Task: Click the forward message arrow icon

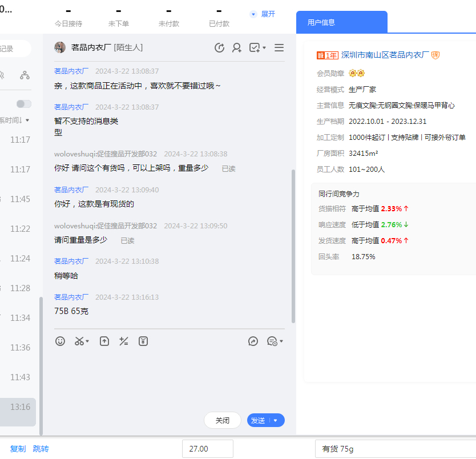Action: tap(253, 341)
